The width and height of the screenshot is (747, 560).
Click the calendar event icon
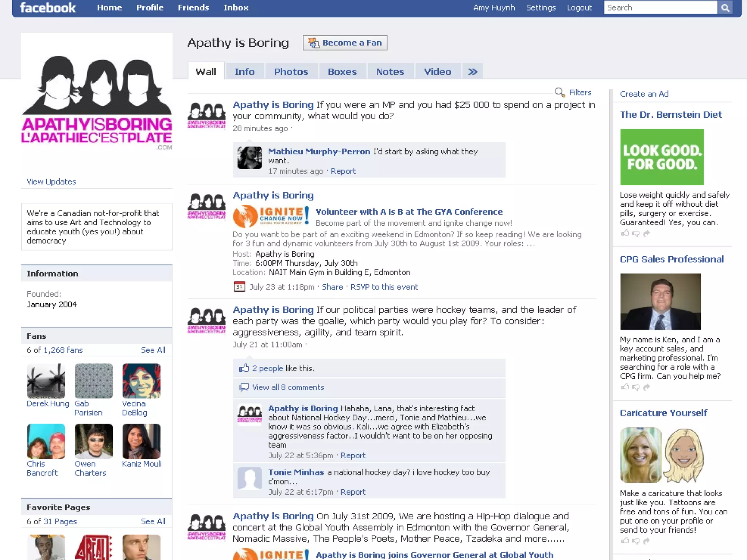coord(239,287)
